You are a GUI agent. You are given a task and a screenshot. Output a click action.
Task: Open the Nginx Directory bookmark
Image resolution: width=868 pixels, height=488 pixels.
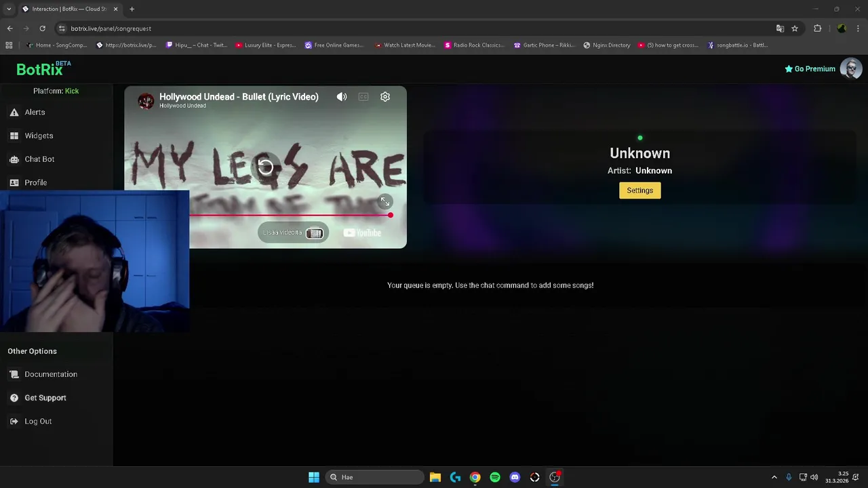[x=608, y=45]
